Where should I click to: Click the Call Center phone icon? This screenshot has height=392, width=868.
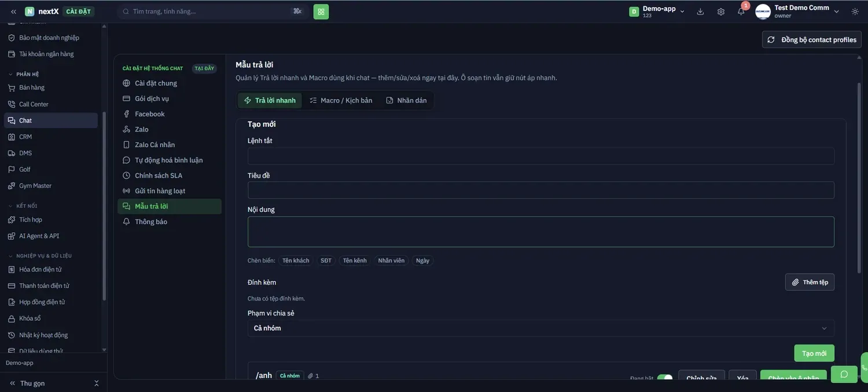(x=12, y=104)
